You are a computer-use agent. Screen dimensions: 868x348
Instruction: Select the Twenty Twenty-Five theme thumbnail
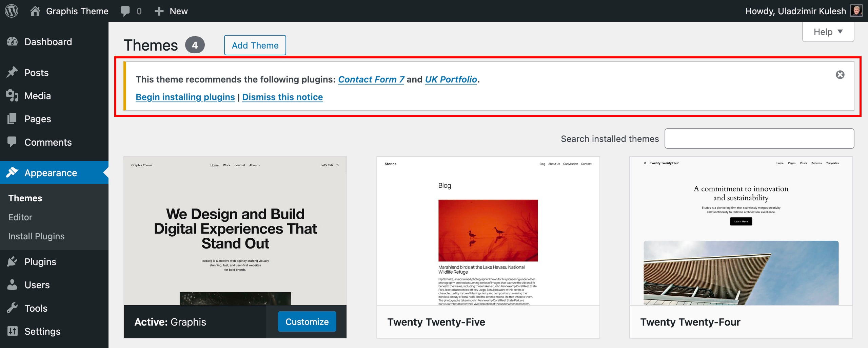point(488,231)
